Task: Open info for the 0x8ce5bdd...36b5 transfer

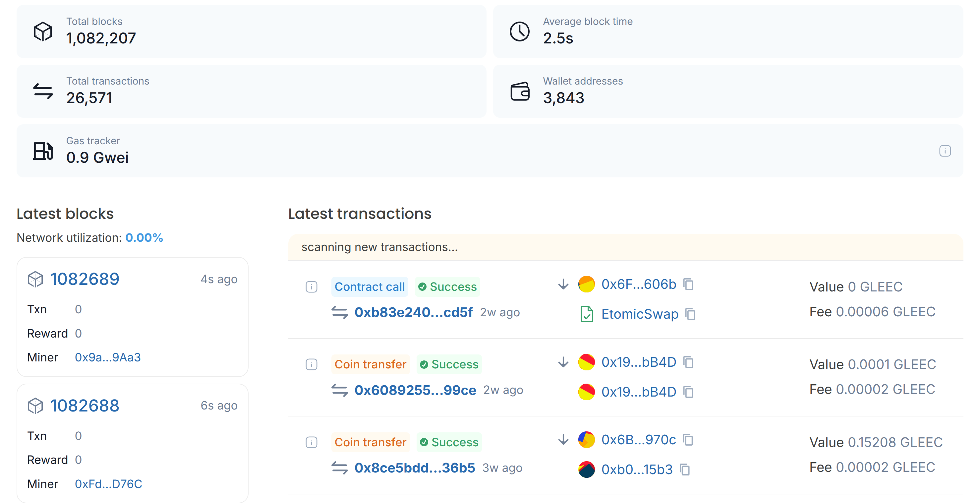Action: 311,442
